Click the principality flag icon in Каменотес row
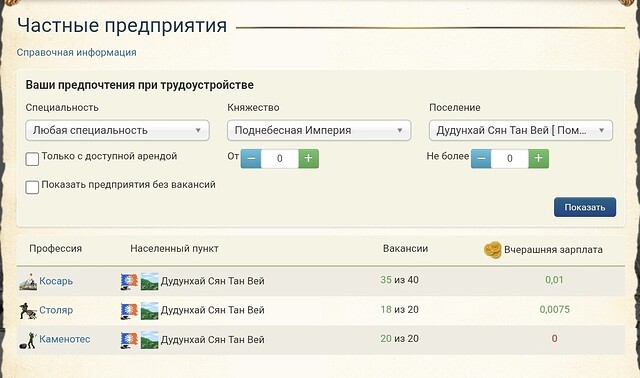 (129, 340)
